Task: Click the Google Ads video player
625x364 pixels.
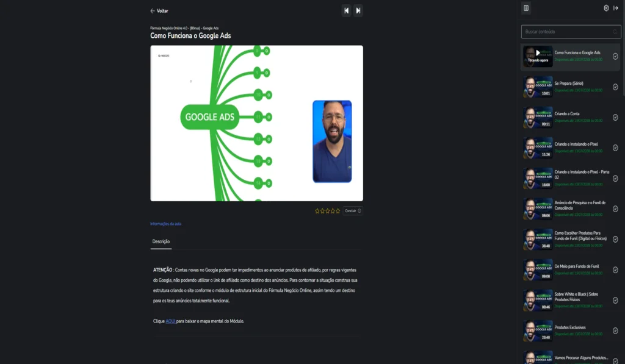Action: 256,123
